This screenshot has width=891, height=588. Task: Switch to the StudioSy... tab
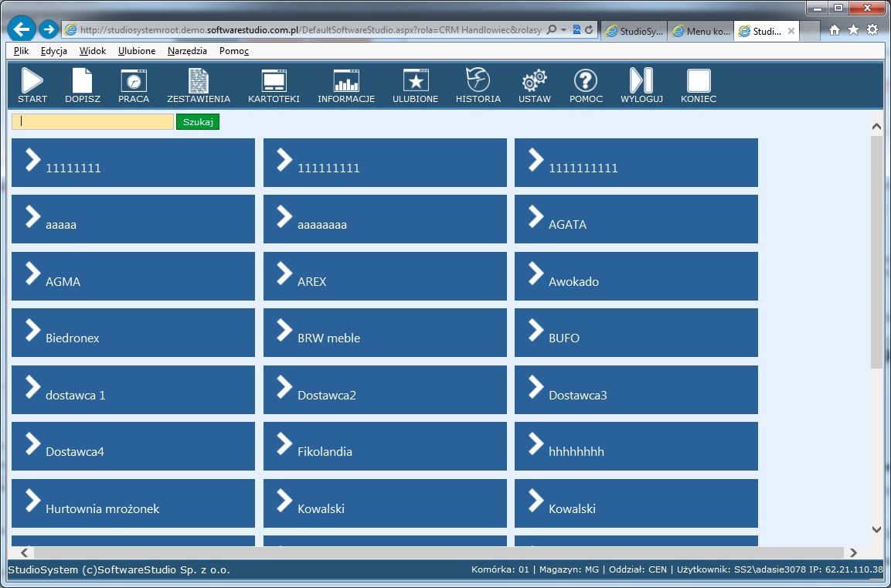tap(634, 31)
